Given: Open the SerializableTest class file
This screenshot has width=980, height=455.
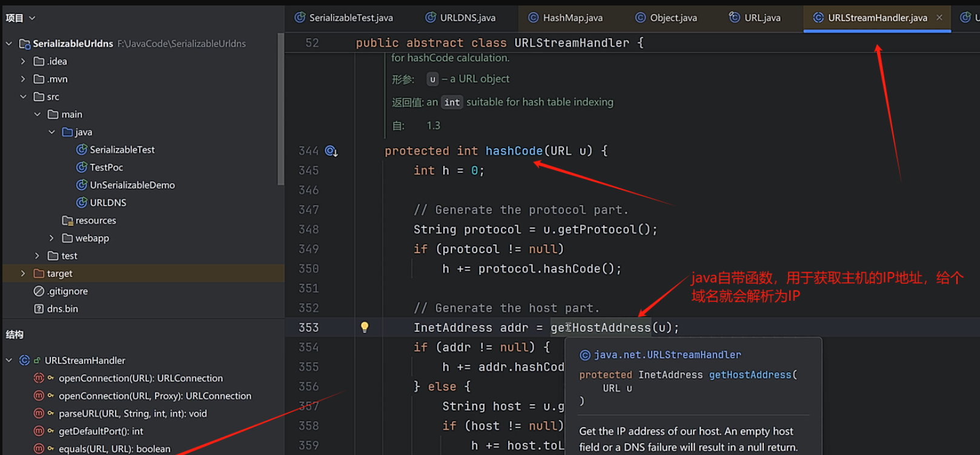Looking at the screenshot, I should (x=122, y=149).
